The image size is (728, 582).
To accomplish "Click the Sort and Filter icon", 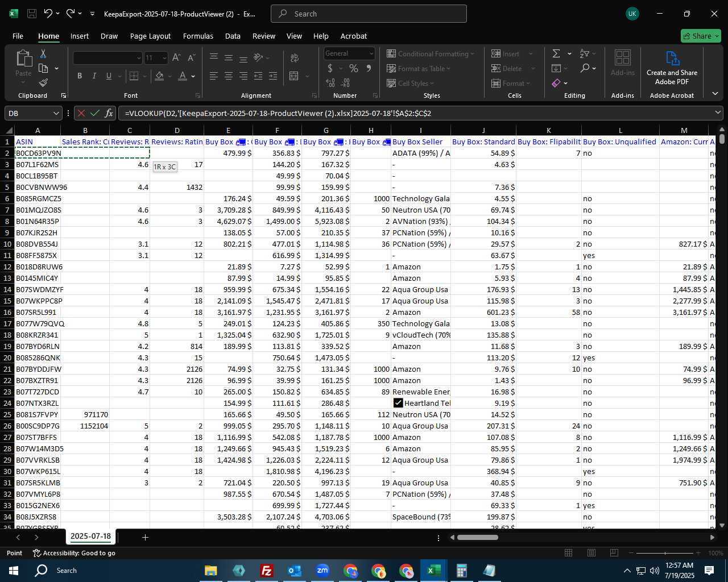I will [x=585, y=53].
